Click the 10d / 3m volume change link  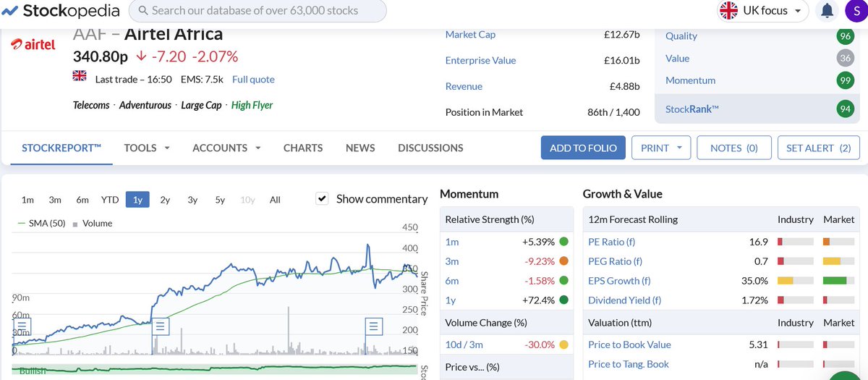(464, 345)
